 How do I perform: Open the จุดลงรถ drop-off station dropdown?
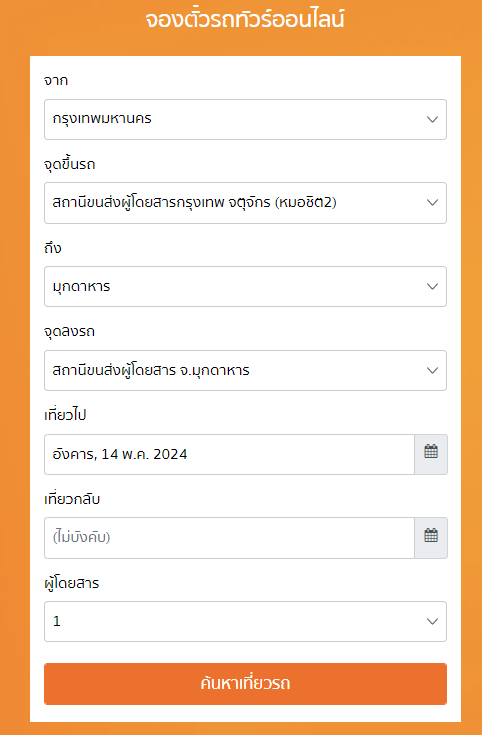pos(245,370)
